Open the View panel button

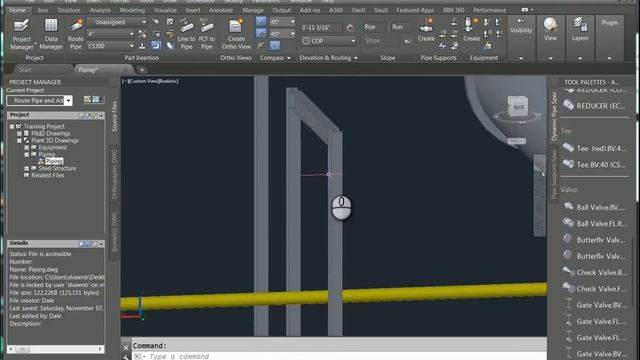(x=550, y=38)
